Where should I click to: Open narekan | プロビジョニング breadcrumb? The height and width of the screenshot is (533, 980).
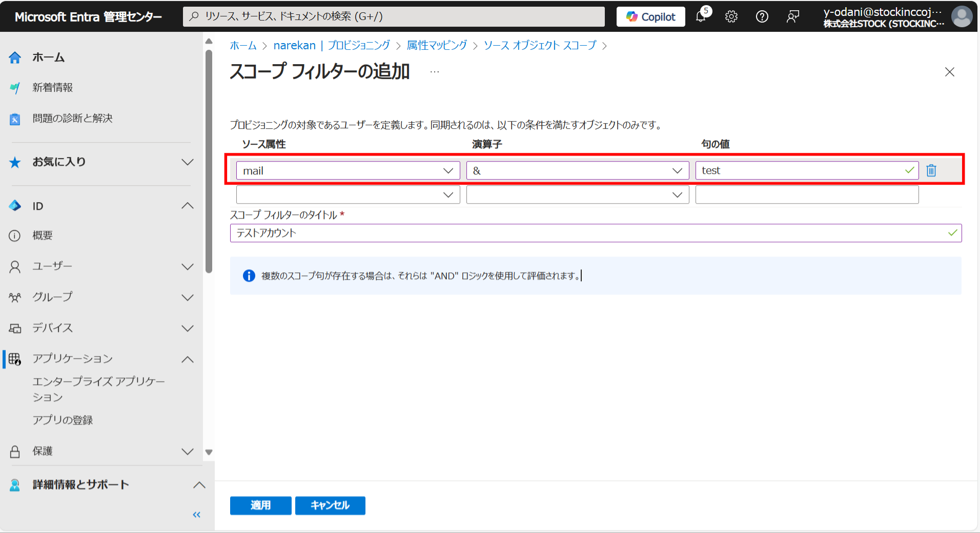(332, 45)
